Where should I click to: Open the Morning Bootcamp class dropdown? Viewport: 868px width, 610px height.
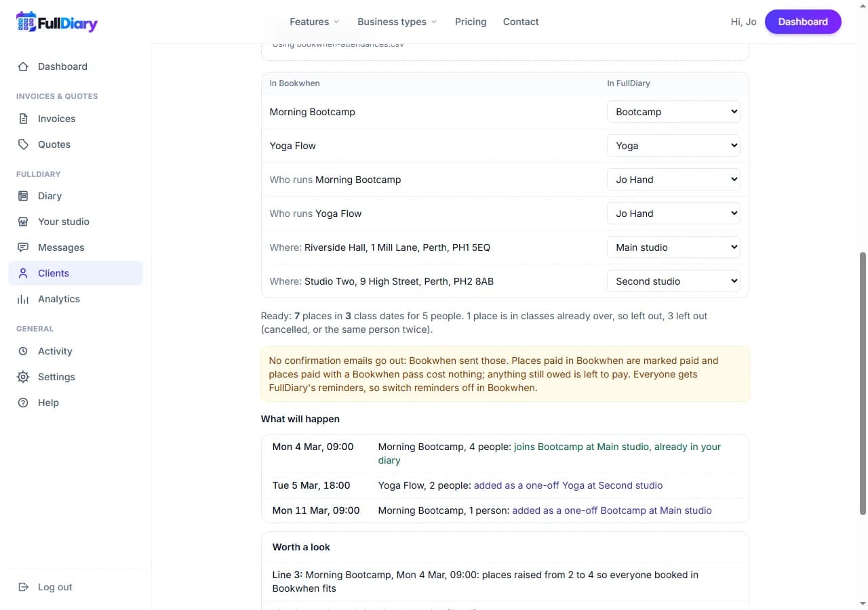(x=673, y=112)
